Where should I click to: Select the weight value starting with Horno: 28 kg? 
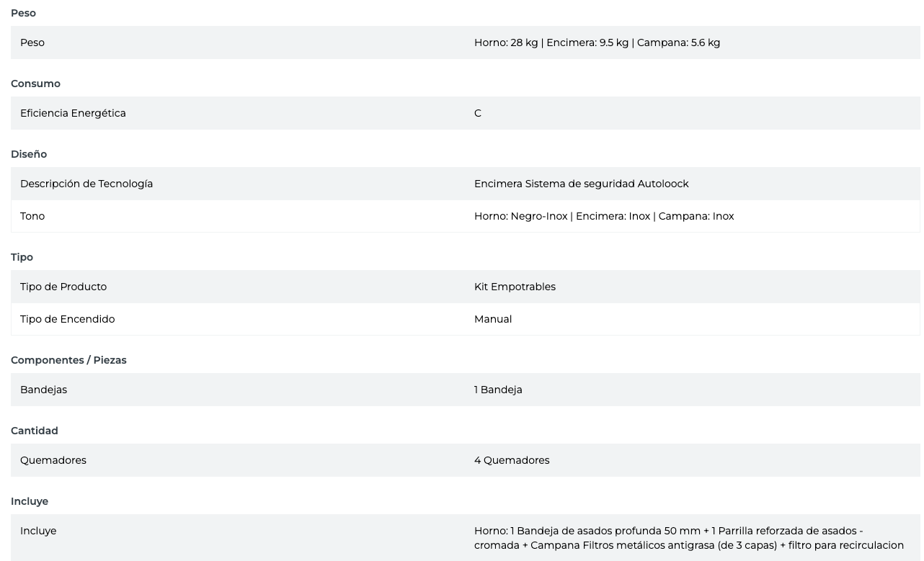[x=597, y=42]
